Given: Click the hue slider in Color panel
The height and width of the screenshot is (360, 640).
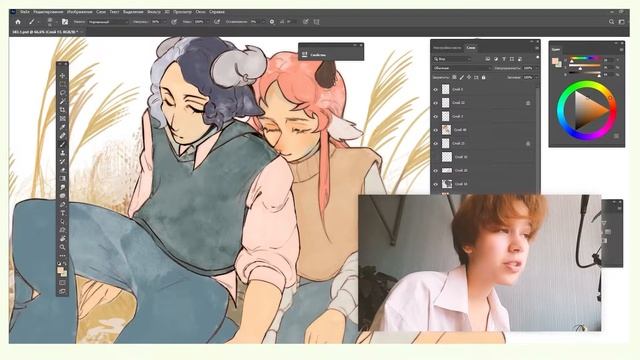Looking at the screenshot, I should (x=585, y=59).
